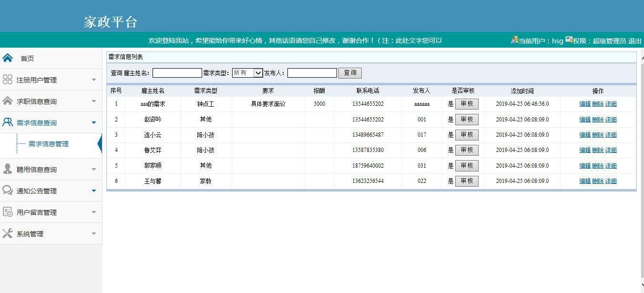Click 审核 button for 郭家顺 row
This screenshot has width=644, height=293.
(x=467, y=165)
